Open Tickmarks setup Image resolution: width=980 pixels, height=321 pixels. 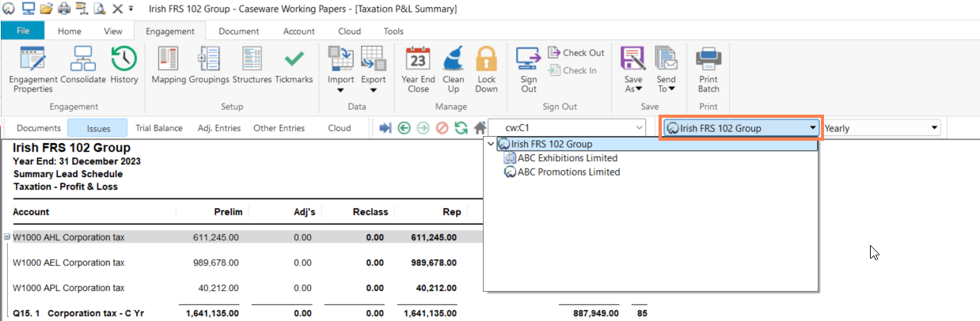click(294, 65)
